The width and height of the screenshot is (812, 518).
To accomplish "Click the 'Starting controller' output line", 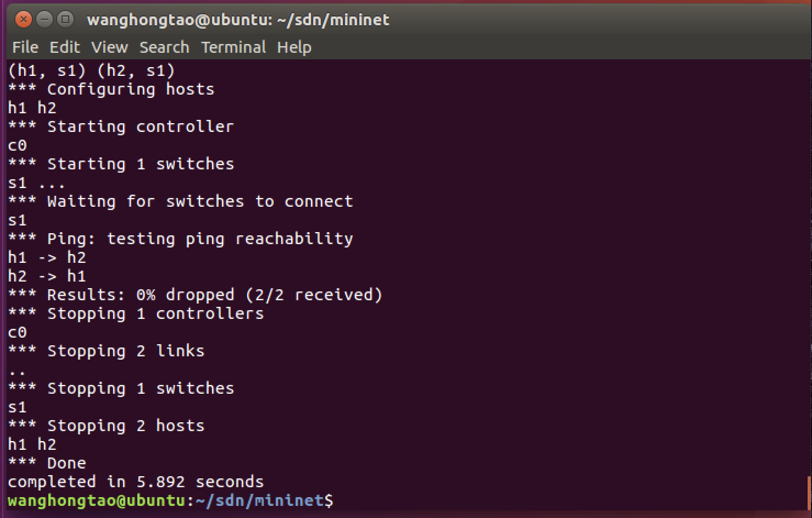I will (121, 126).
